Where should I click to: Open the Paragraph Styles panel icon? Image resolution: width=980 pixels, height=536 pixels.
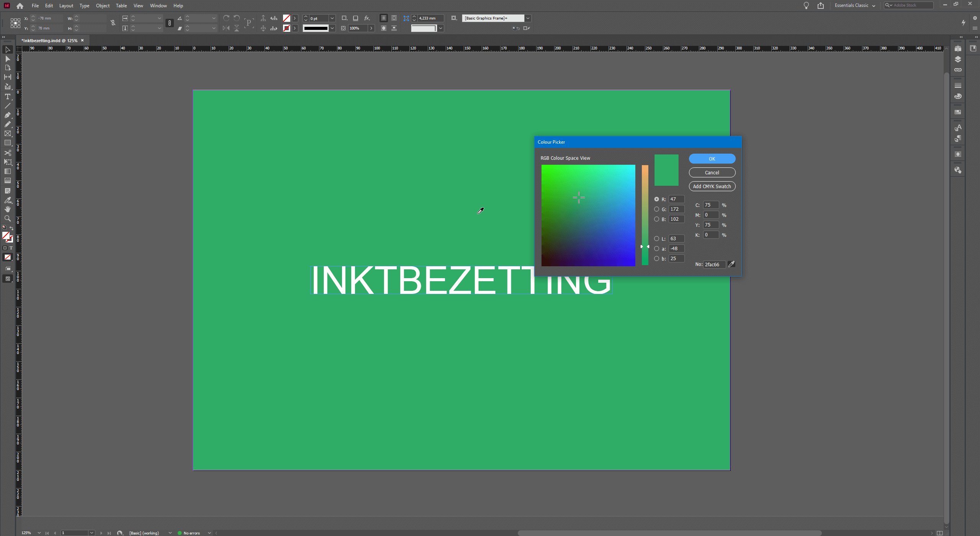pyautogui.click(x=958, y=139)
